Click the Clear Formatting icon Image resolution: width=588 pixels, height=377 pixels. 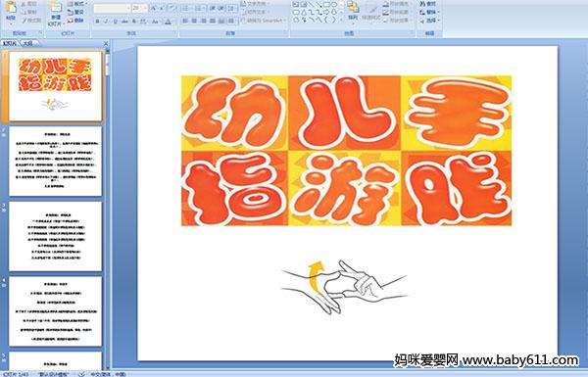click(171, 8)
